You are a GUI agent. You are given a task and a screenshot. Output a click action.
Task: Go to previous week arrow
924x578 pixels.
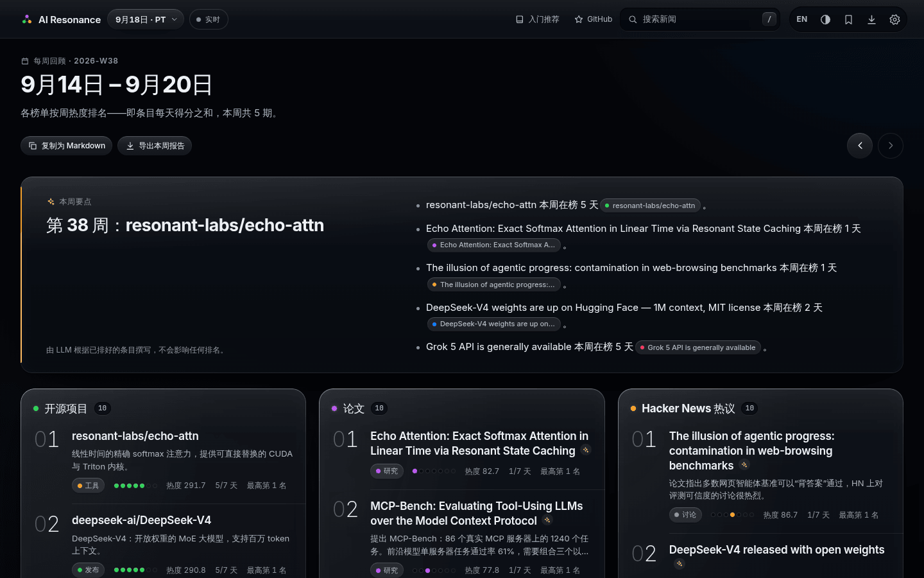point(860,146)
